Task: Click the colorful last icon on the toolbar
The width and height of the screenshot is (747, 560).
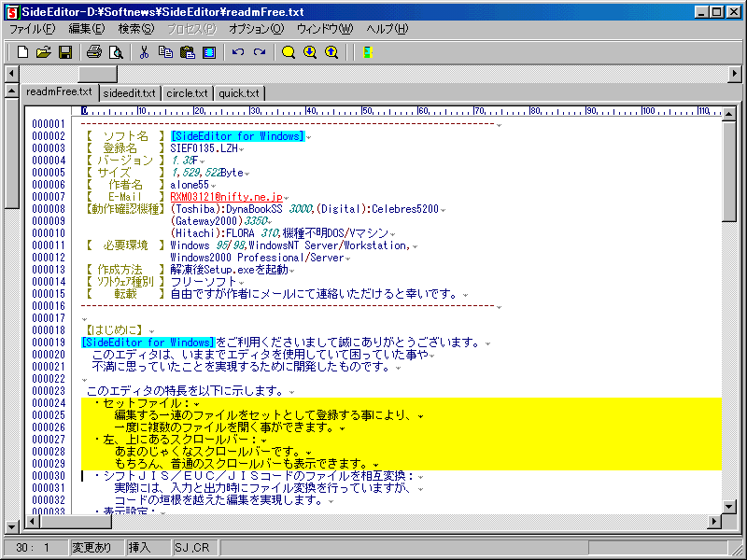Action: [367, 52]
